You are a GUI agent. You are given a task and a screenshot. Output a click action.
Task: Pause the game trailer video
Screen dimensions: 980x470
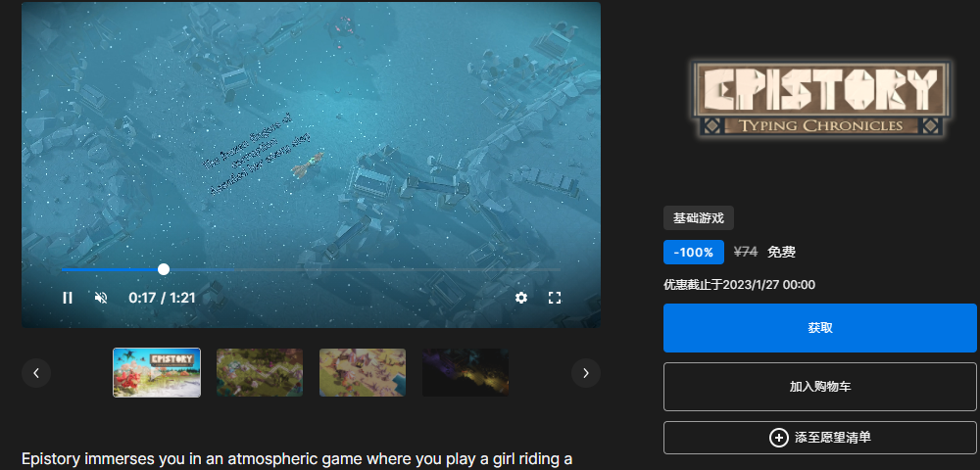pos(68,298)
